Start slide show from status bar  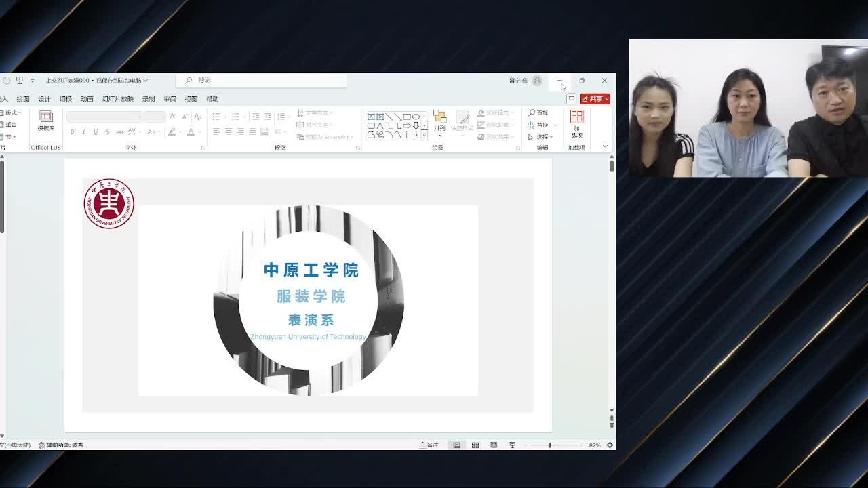(x=512, y=445)
